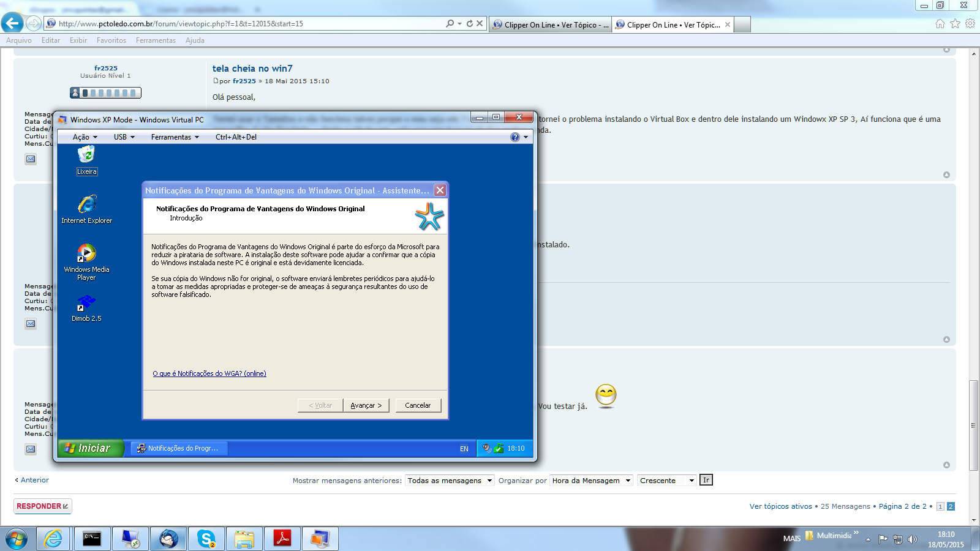980x551 pixels.
Task: Click the network tray icon
Action: coord(898,539)
